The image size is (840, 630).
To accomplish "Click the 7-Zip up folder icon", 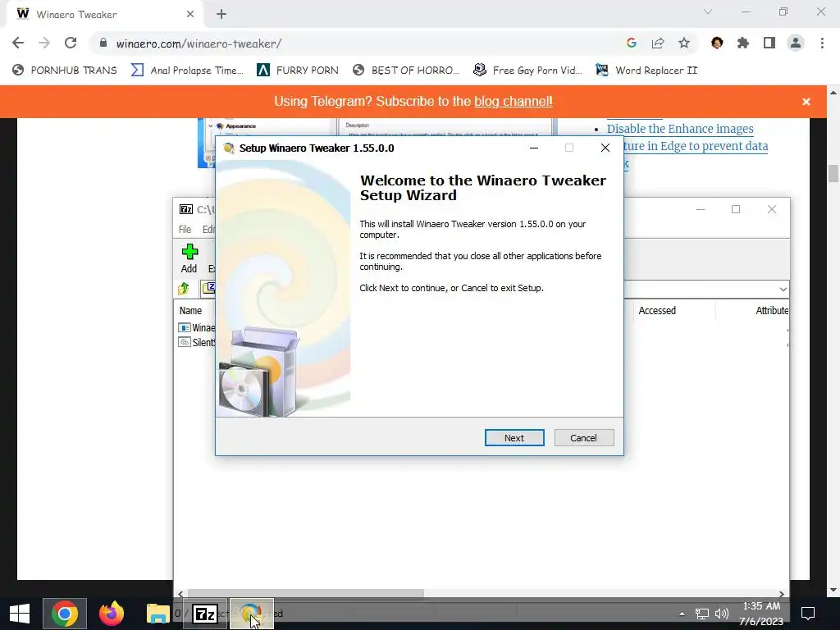I will coord(184,289).
